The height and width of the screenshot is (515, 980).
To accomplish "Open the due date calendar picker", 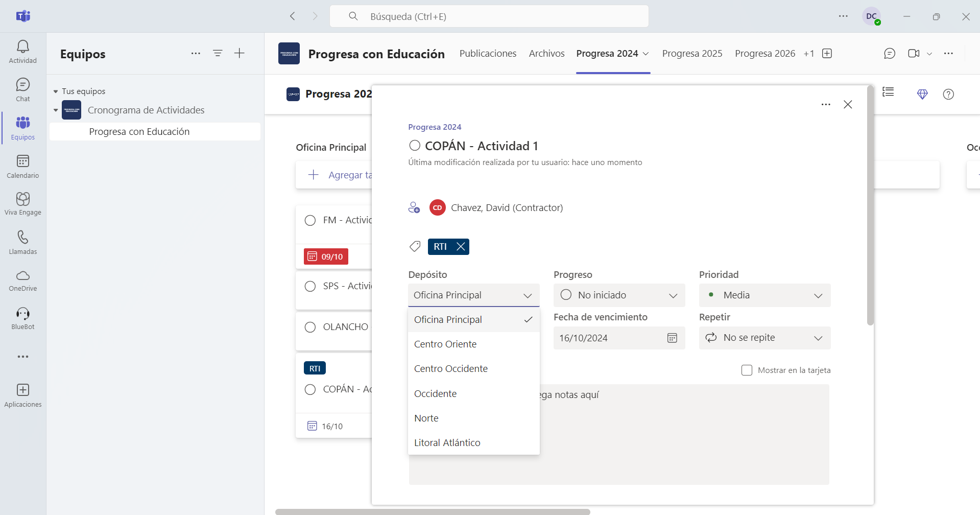I will pyautogui.click(x=672, y=338).
